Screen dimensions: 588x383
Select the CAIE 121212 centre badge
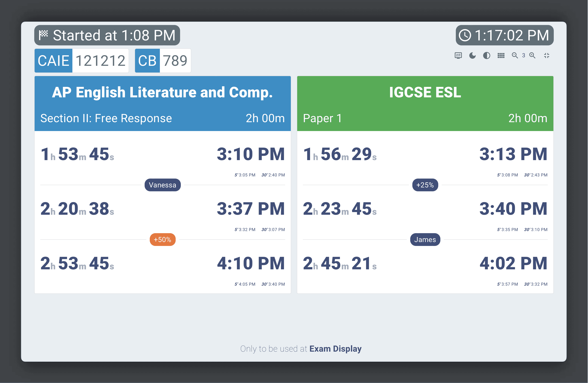[82, 60]
